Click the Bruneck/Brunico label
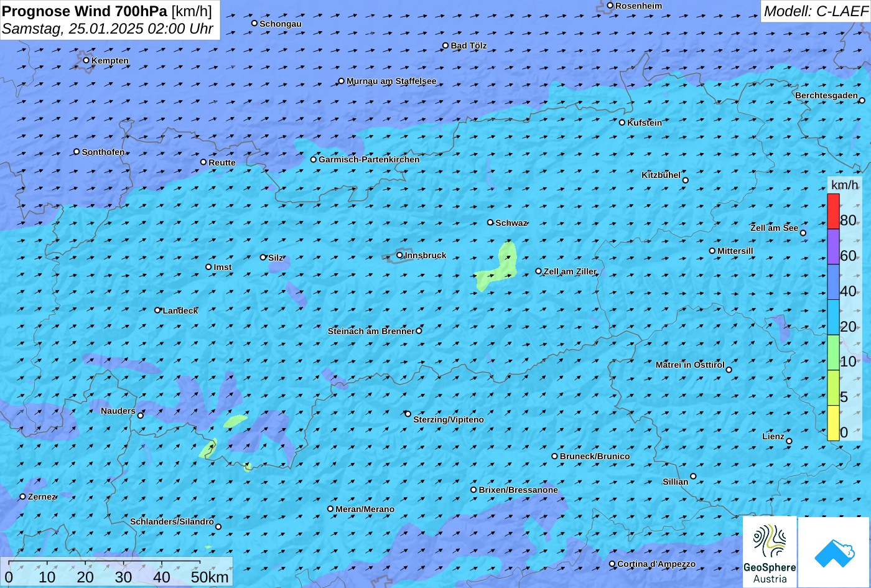Viewport: 871px width, 588px height. pyautogui.click(x=595, y=456)
